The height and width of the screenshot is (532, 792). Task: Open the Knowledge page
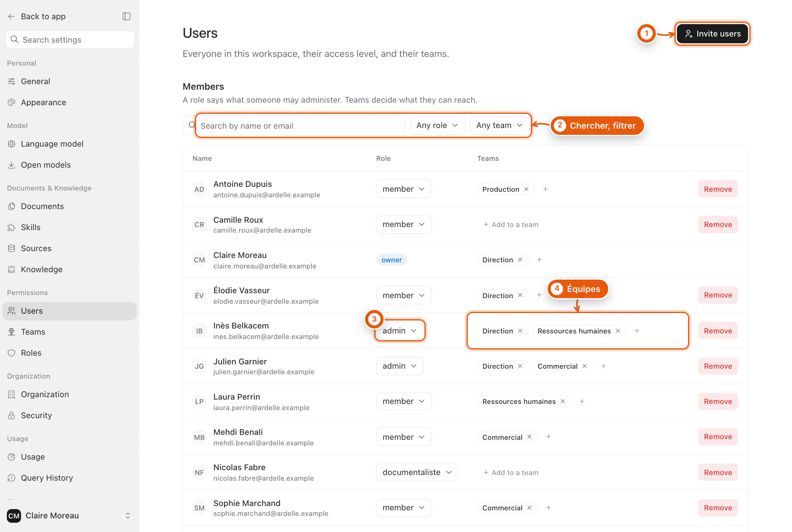point(70,269)
